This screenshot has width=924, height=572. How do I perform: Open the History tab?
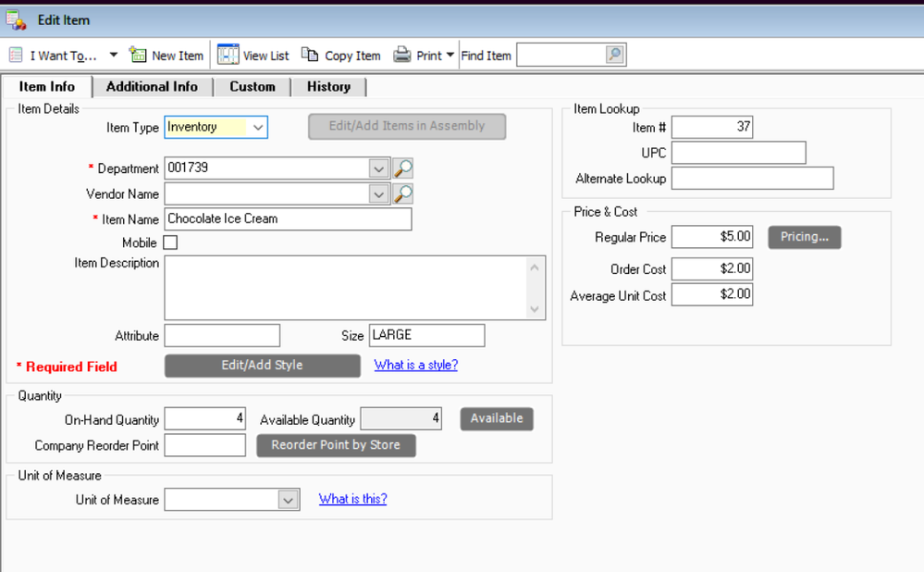pos(329,87)
